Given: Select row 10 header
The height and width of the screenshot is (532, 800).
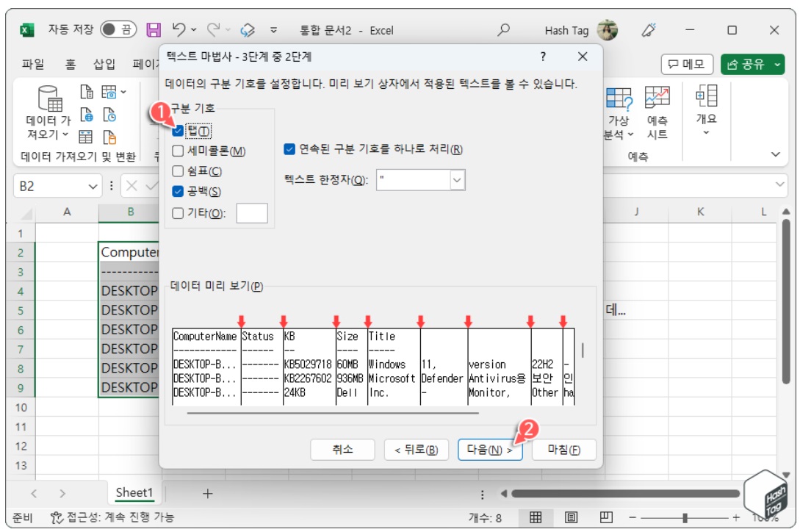Looking at the screenshot, I should pos(21,407).
